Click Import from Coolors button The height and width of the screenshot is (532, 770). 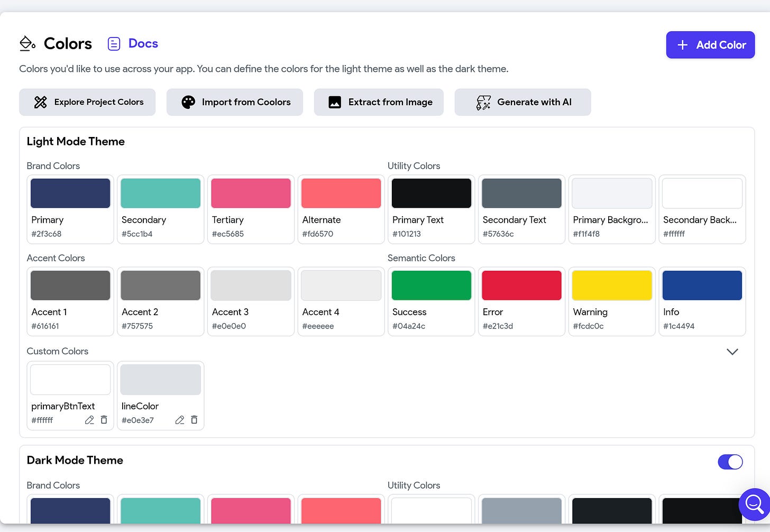pyautogui.click(x=235, y=102)
